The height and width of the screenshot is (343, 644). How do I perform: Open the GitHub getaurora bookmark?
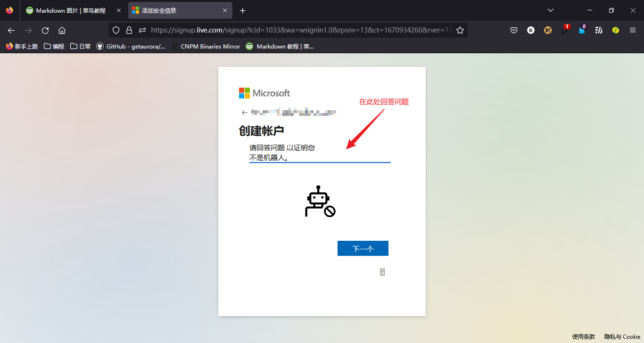click(x=131, y=46)
